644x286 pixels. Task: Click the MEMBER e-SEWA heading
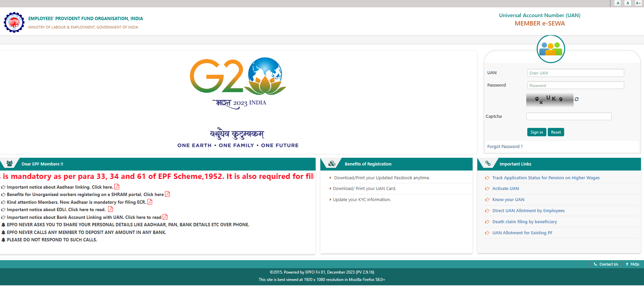tap(540, 23)
